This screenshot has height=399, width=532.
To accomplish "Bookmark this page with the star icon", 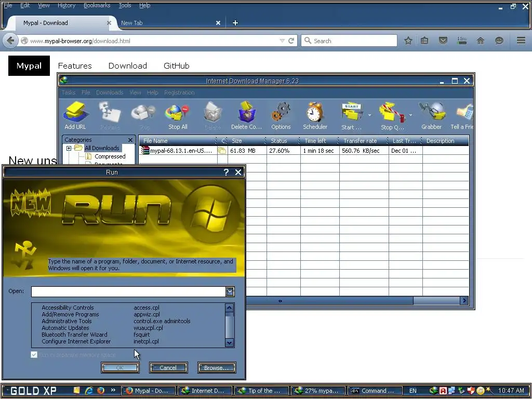I will 408,41.
